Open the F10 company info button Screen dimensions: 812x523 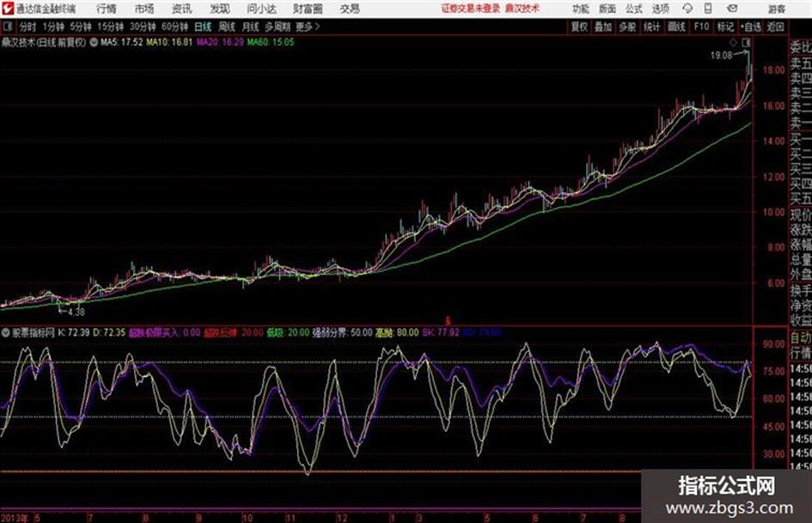point(701,27)
